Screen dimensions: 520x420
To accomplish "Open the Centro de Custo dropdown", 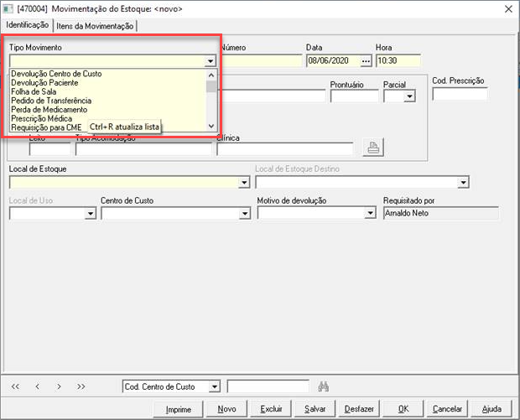I will point(245,214).
